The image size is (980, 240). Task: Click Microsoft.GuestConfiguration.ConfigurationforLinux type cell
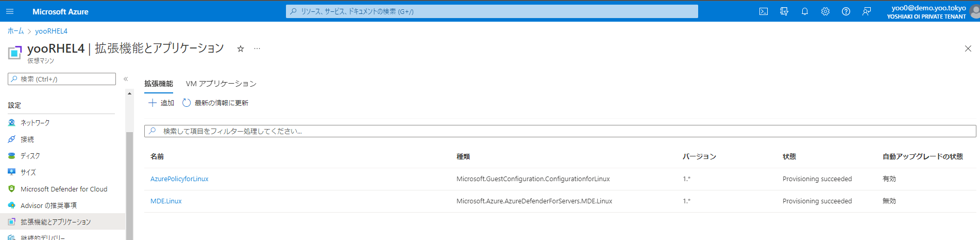[533, 179]
